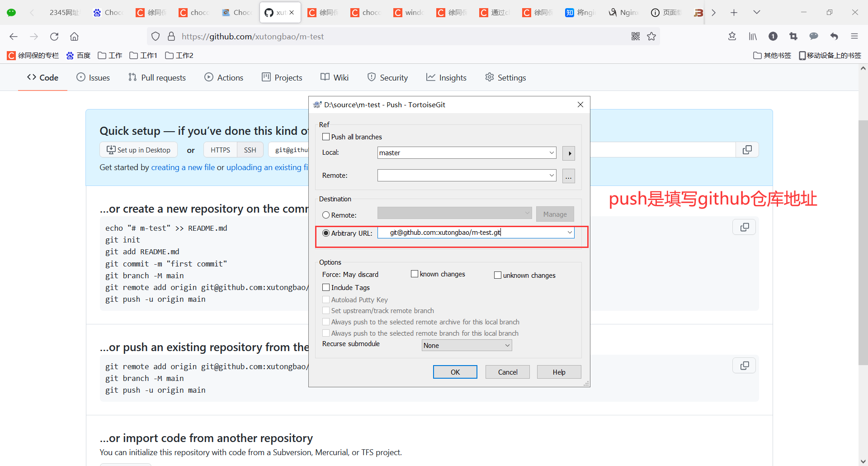Viewport: 868px width, 466px height.
Task: Check the unknown changes option
Action: [x=498, y=276]
